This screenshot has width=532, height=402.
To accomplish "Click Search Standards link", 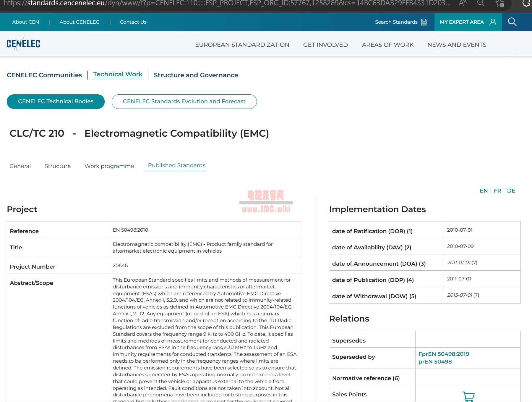I will 396,22.
